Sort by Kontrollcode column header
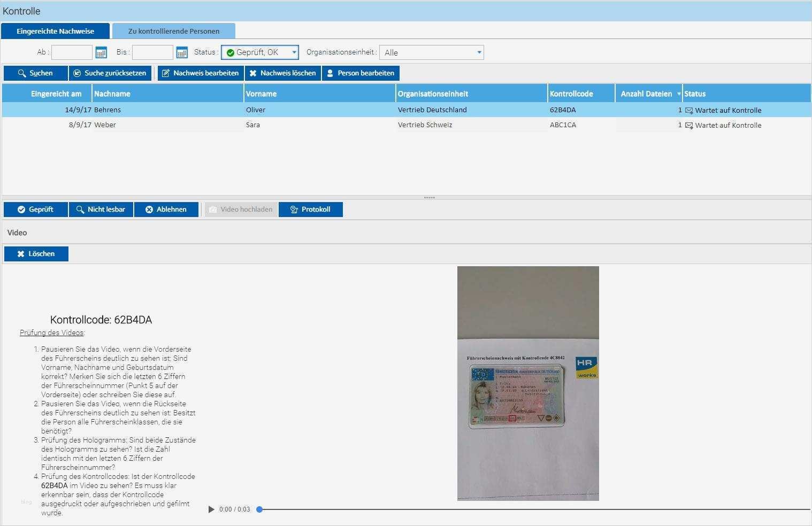Screen dimensions: 812x526 point(581,94)
